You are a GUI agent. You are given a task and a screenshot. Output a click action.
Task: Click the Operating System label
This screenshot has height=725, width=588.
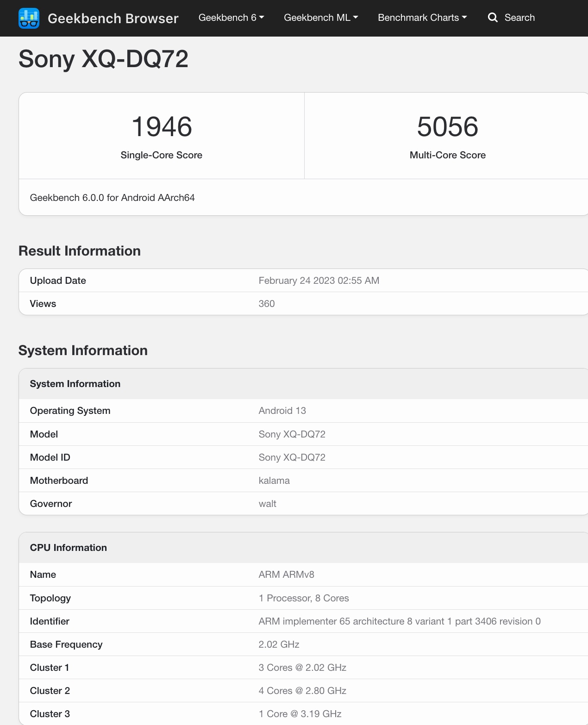pos(70,411)
